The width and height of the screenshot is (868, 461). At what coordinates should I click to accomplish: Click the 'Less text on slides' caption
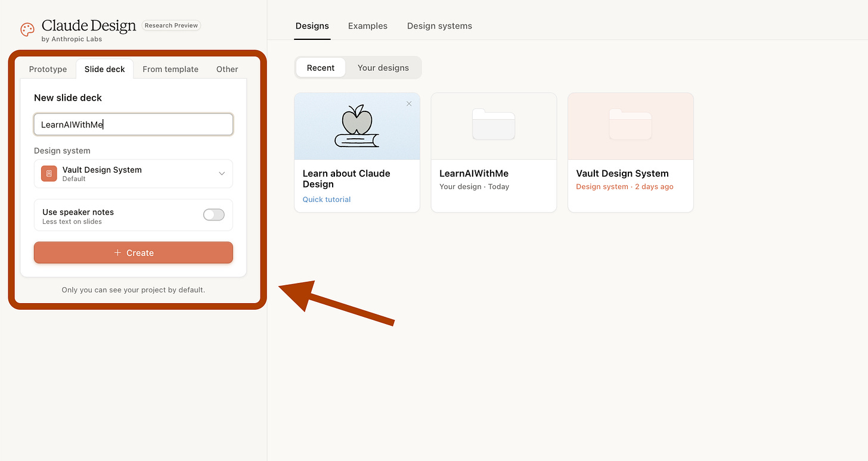click(x=72, y=222)
